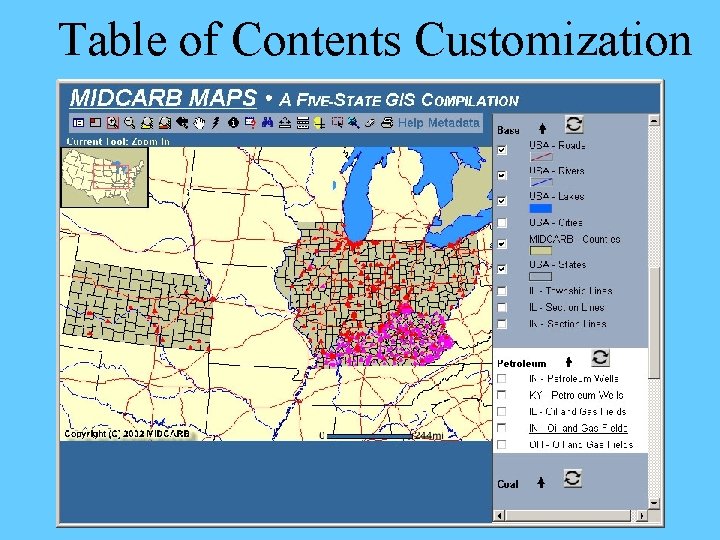Go back to last extent arrow icon
The height and width of the screenshot is (540, 720).
click(x=182, y=123)
